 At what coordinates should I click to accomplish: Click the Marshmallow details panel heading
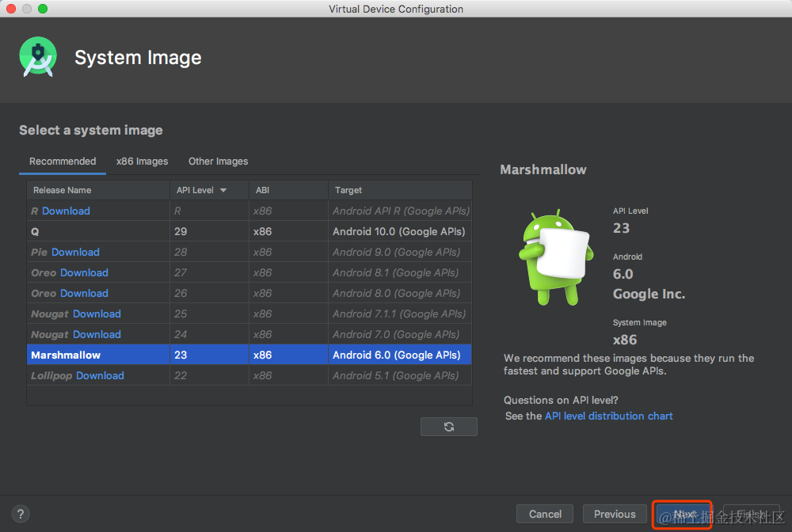(x=543, y=169)
